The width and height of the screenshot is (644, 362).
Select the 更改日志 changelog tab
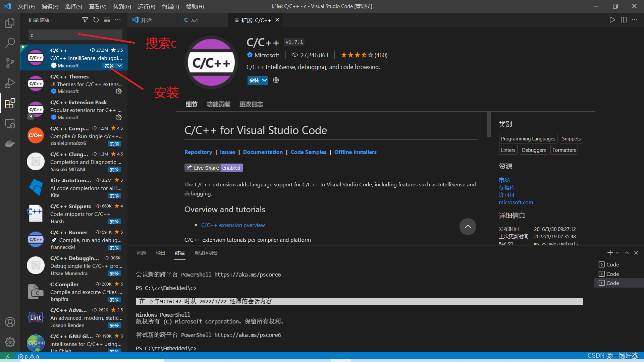tap(251, 104)
